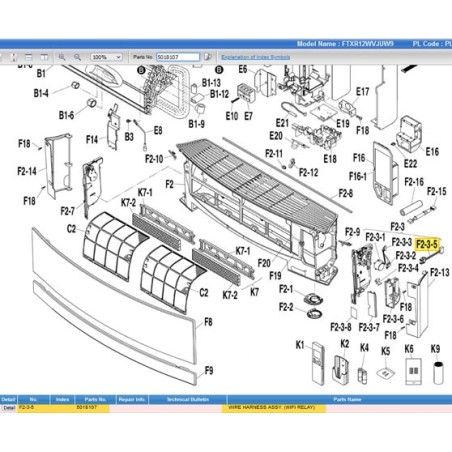Image resolution: width=452 pixels, height=452 pixels.
Task: Select the F9 lower panel label
Action: pos(209,370)
